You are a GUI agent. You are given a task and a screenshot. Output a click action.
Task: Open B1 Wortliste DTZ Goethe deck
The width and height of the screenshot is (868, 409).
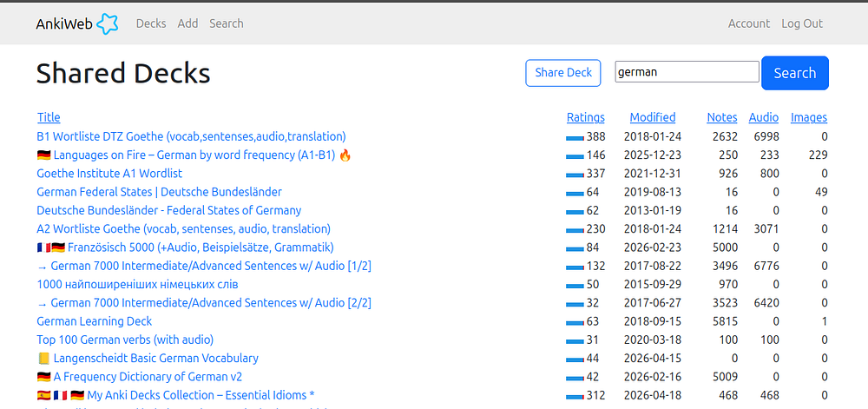pyautogui.click(x=191, y=136)
